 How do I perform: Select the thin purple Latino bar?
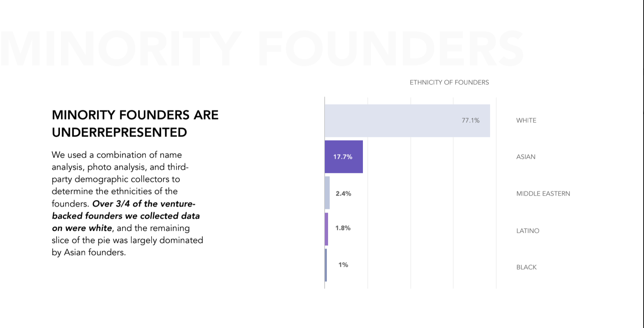[x=326, y=229]
